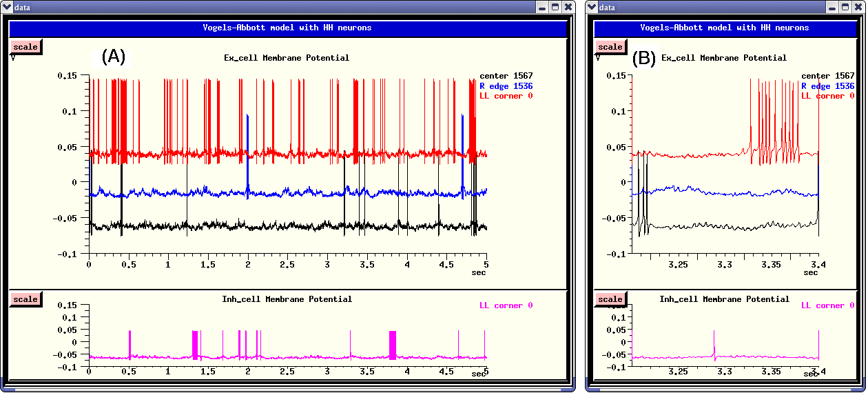Close the right data window
Screen dimensions: 868x393
(x=858, y=7)
